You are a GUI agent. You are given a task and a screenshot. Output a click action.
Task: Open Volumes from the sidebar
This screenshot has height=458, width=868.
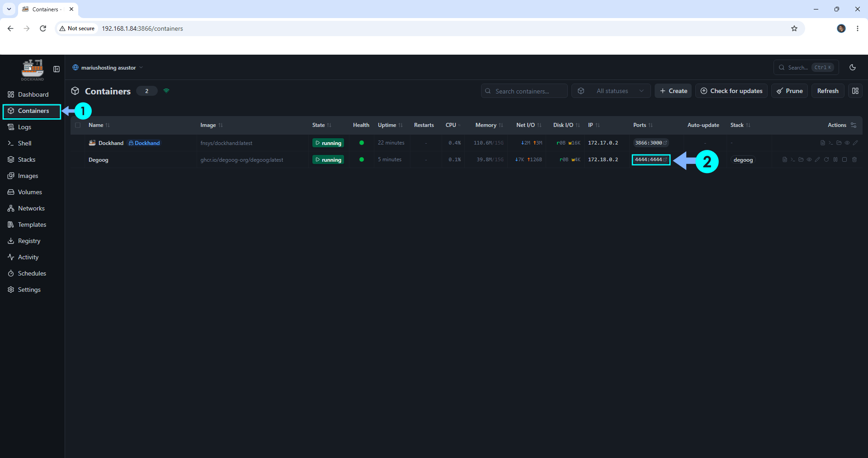(32, 192)
